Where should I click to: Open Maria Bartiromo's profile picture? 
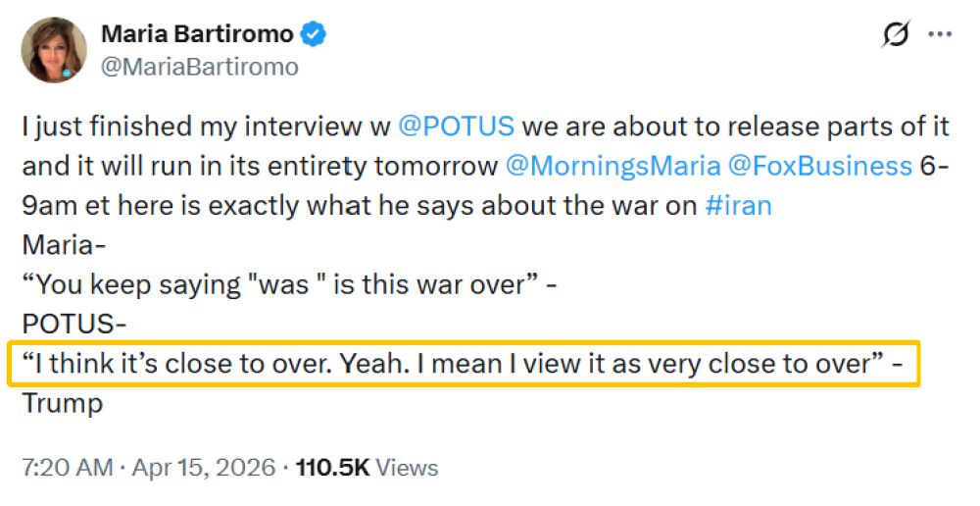coord(53,49)
